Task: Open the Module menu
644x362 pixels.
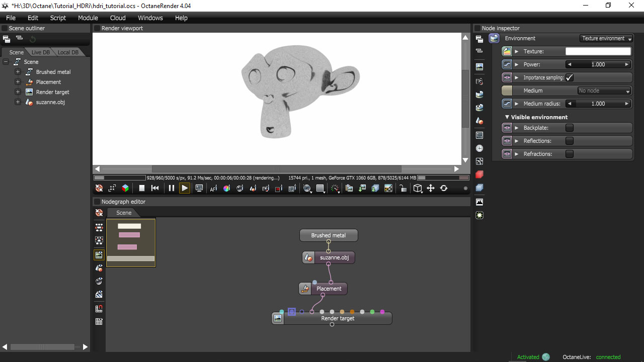Action: coord(88,18)
